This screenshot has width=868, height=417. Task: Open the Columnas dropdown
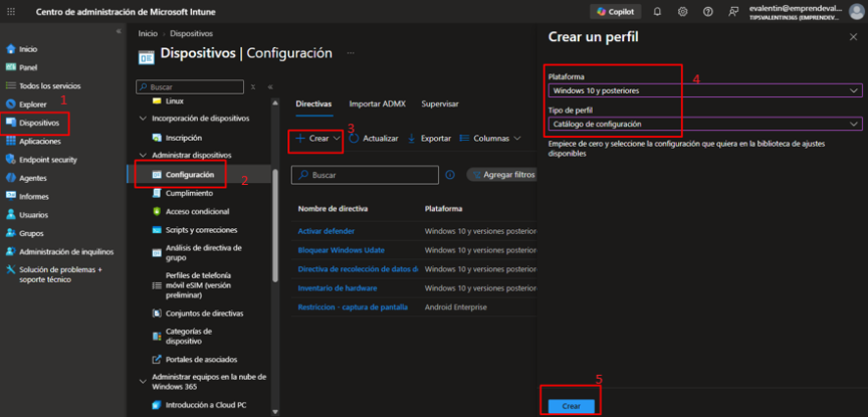click(491, 138)
